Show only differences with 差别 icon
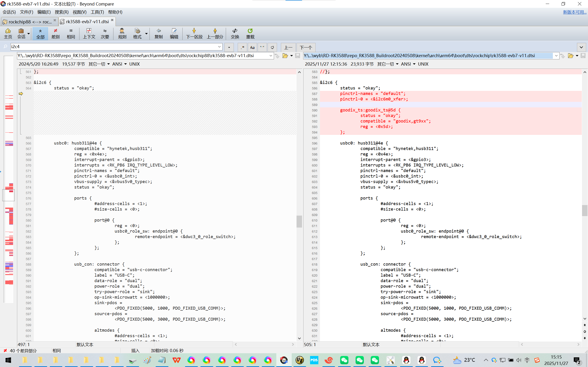 click(x=55, y=33)
